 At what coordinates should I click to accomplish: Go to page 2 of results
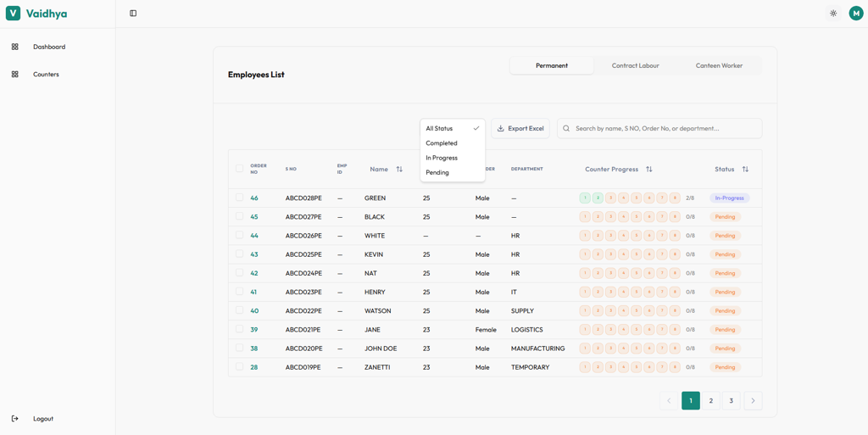click(711, 401)
